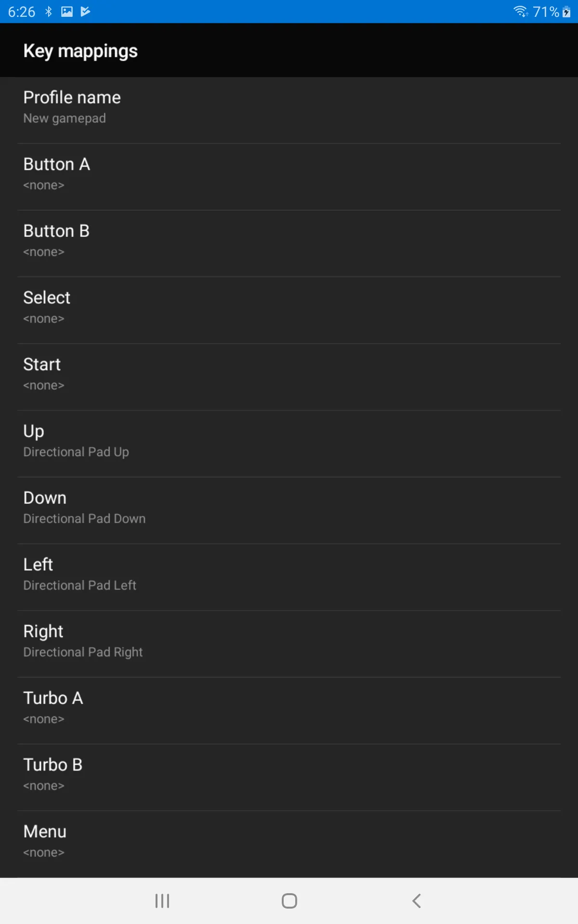Tap the Bluetooth status bar icon
Screen dimensions: 578x924
pyautogui.click(x=48, y=12)
